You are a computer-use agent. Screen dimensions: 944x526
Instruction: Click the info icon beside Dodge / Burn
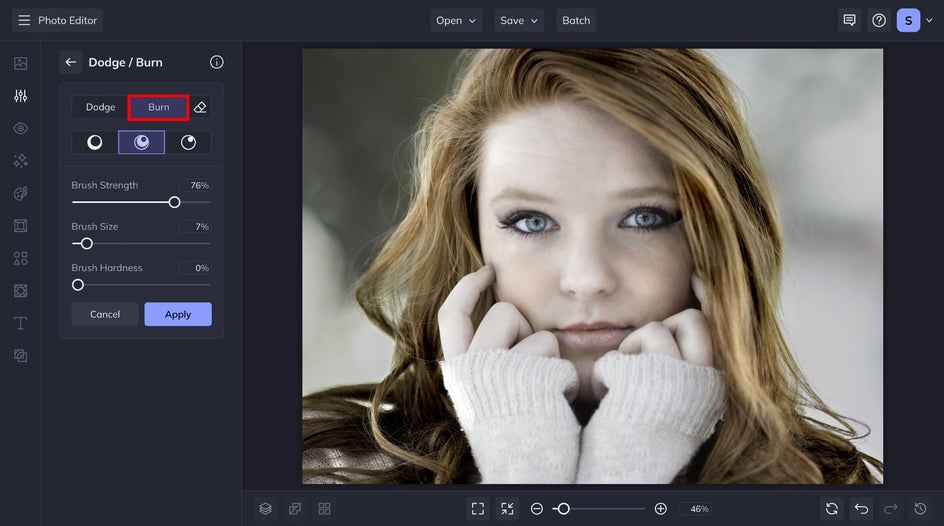[217, 62]
